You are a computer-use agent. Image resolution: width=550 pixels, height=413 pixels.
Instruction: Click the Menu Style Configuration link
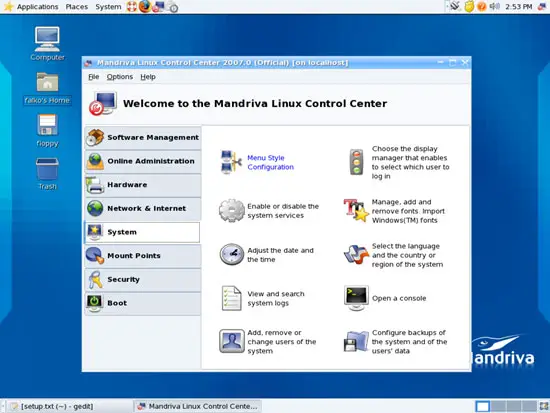coord(270,162)
